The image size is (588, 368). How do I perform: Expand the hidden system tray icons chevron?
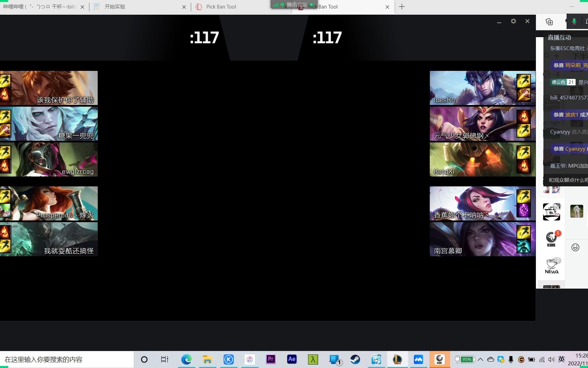pos(480,359)
